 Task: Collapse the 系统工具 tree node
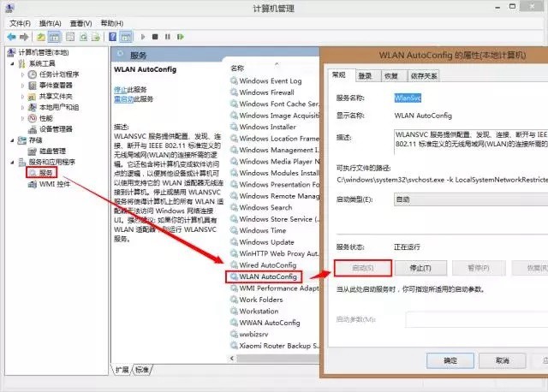pos(11,63)
